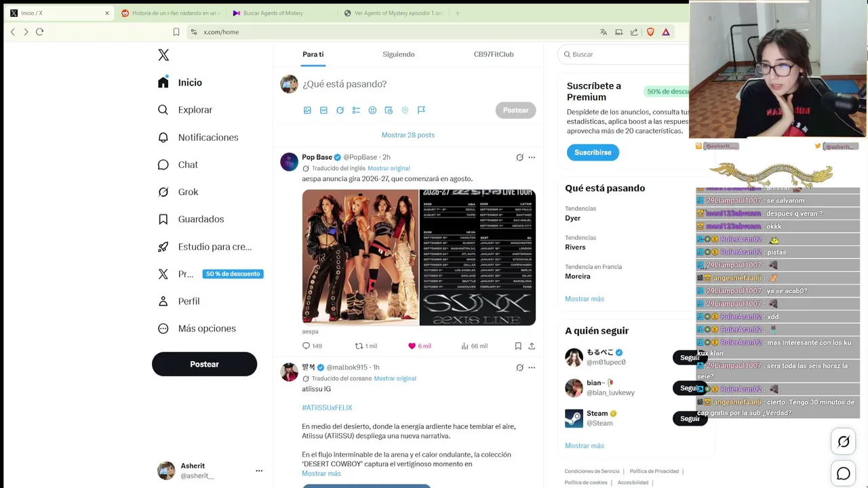Open Explorar search icon in sidebar

[163, 110]
